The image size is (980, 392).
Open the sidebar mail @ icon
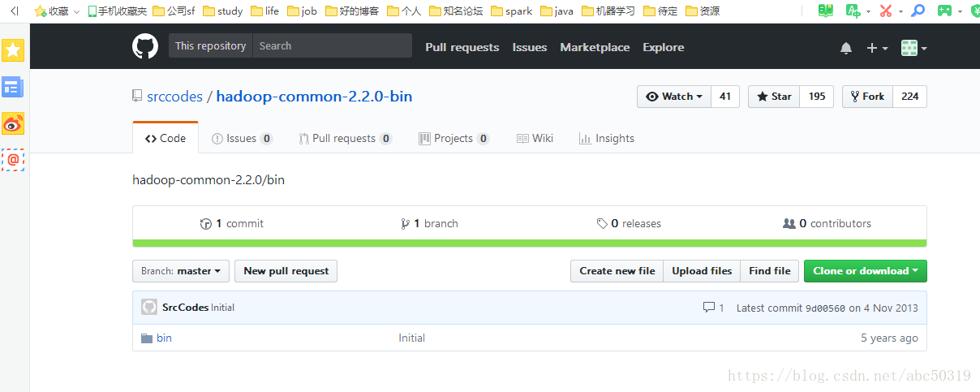click(x=13, y=160)
